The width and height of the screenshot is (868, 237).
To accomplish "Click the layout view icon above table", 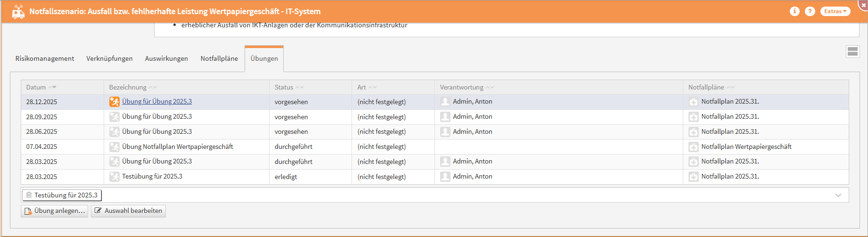I will [852, 52].
